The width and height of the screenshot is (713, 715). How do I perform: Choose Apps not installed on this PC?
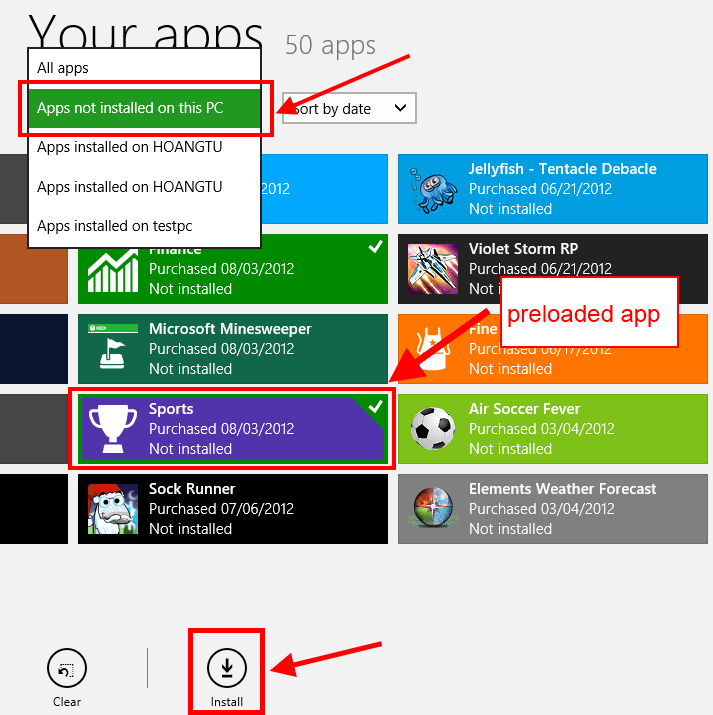(144, 108)
